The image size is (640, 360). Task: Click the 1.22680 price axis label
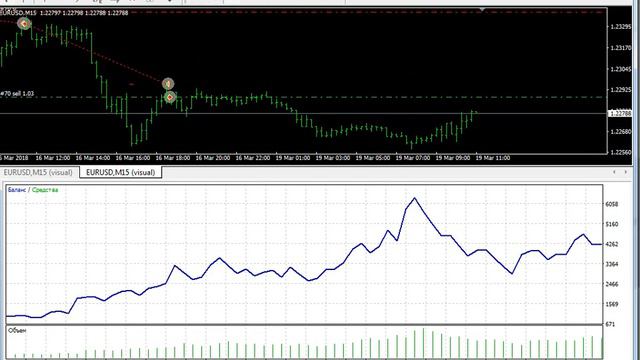[620, 131]
